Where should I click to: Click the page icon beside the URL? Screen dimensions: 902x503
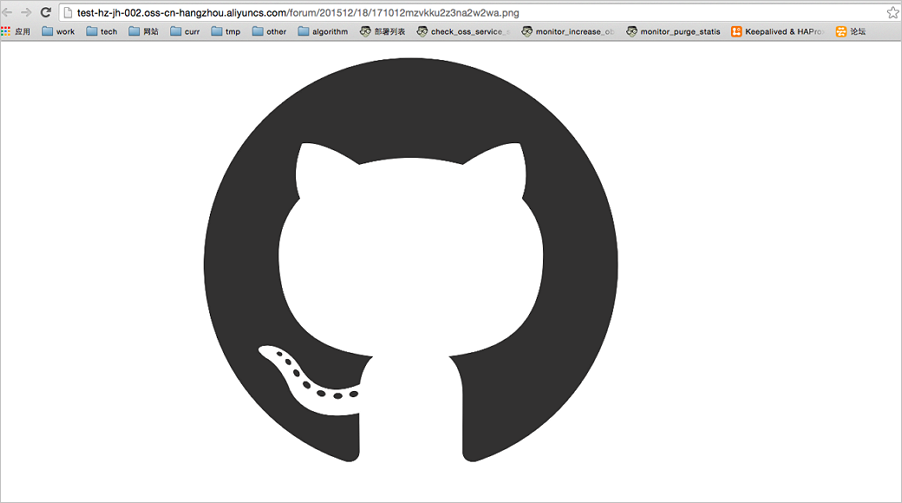pos(67,13)
